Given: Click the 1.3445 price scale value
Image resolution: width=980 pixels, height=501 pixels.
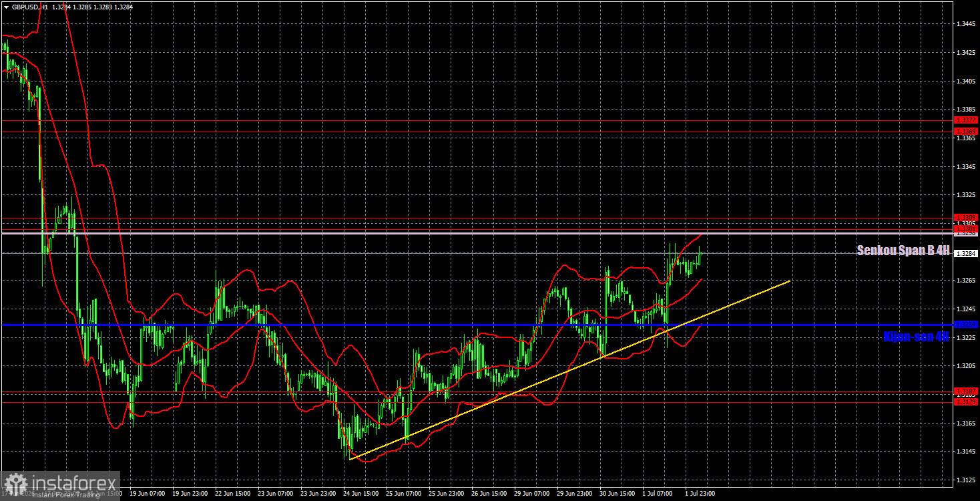Looking at the screenshot, I should tap(965, 24).
